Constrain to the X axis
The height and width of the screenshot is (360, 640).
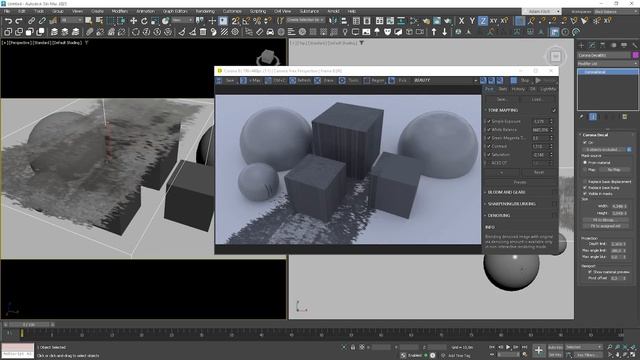[461, 21]
